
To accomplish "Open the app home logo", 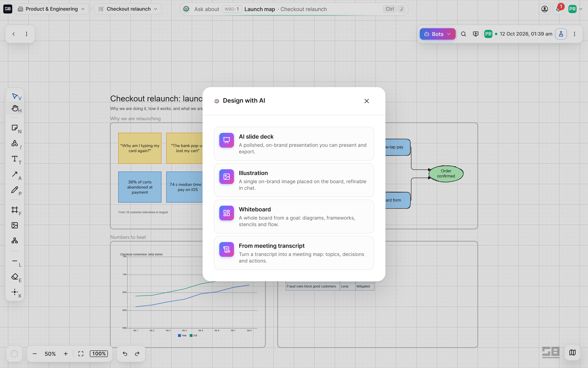I will pos(8,9).
